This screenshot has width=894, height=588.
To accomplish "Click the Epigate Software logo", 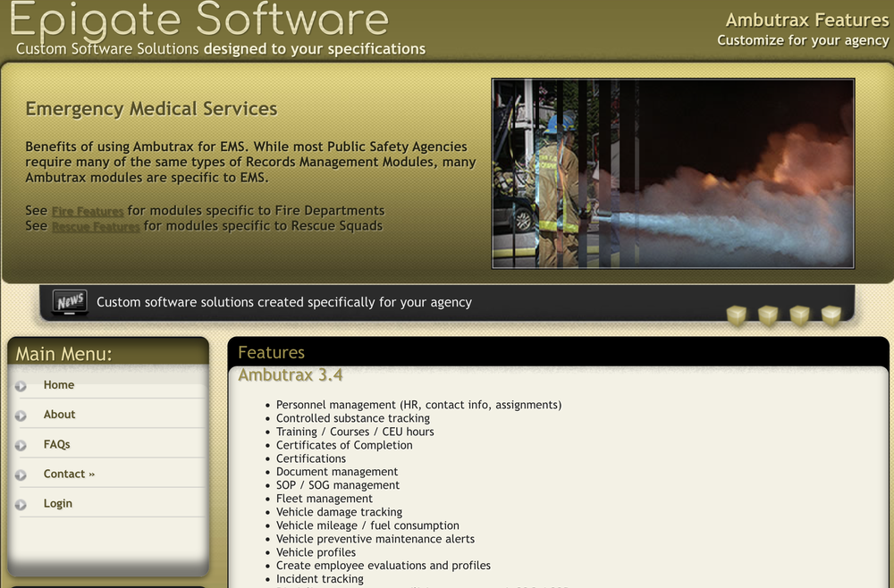I will pyautogui.click(x=197, y=21).
